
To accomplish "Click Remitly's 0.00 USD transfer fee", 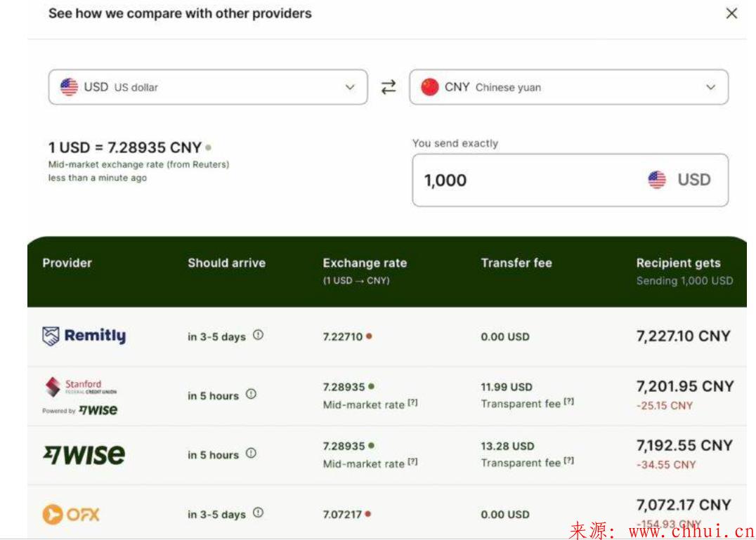I will pyautogui.click(x=505, y=337).
